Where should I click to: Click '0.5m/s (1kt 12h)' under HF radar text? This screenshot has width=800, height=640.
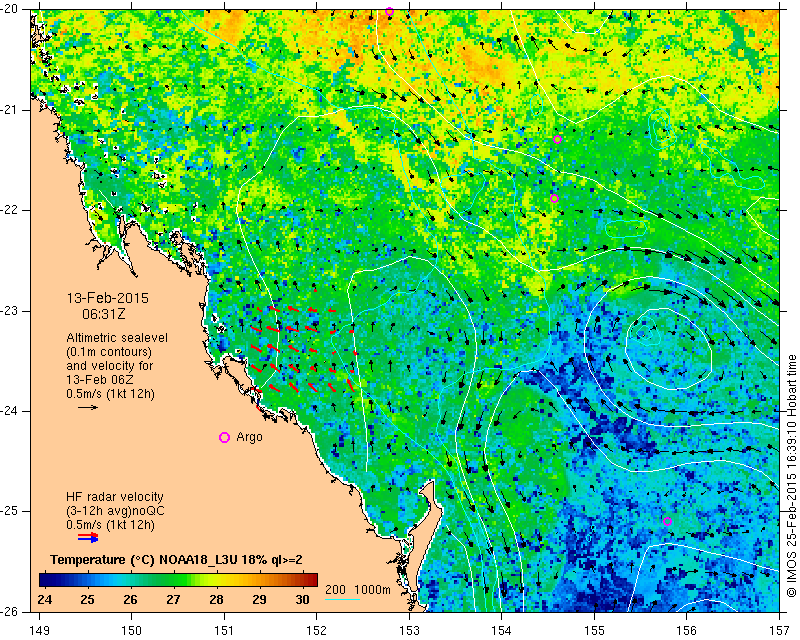point(110,525)
